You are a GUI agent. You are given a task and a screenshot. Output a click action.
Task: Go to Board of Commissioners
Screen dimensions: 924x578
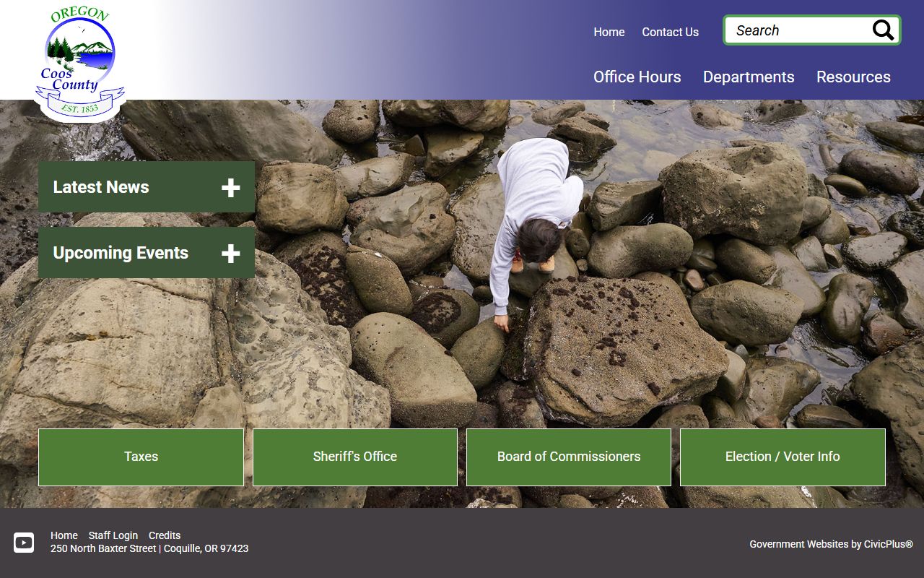(568, 457)
